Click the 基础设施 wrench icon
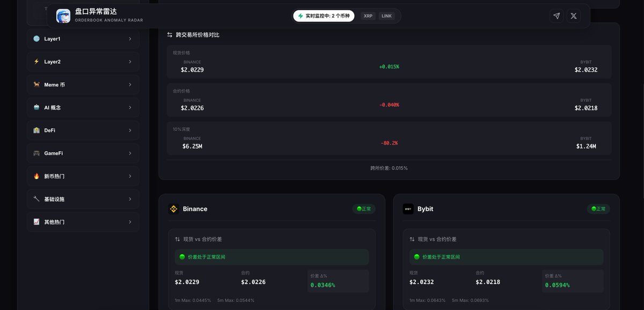644x310 pixels. (x=36, y=199)
